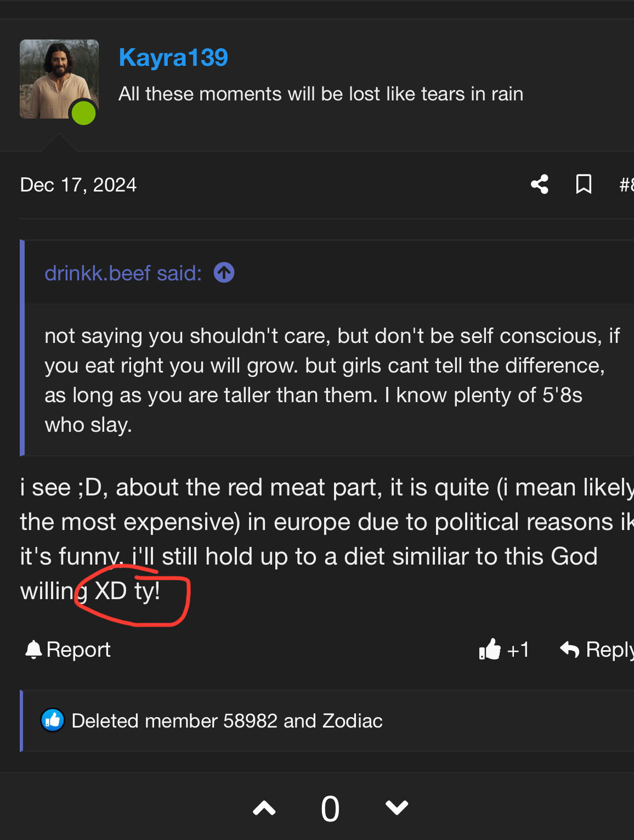Report this post
Viewport: 634px width, 840px height.
68,650
